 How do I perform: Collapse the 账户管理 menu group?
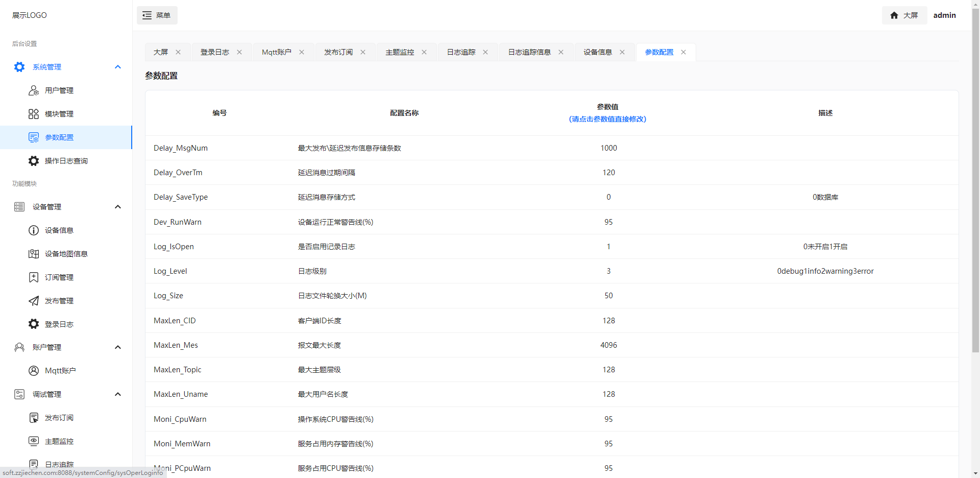click(x=118, y=347)
